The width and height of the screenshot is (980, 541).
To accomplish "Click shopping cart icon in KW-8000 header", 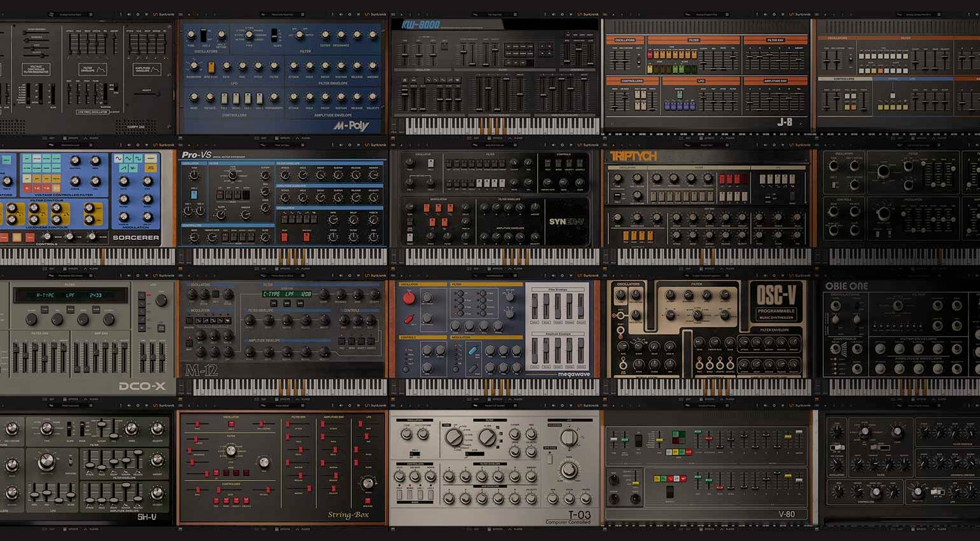I will [571, 14].
